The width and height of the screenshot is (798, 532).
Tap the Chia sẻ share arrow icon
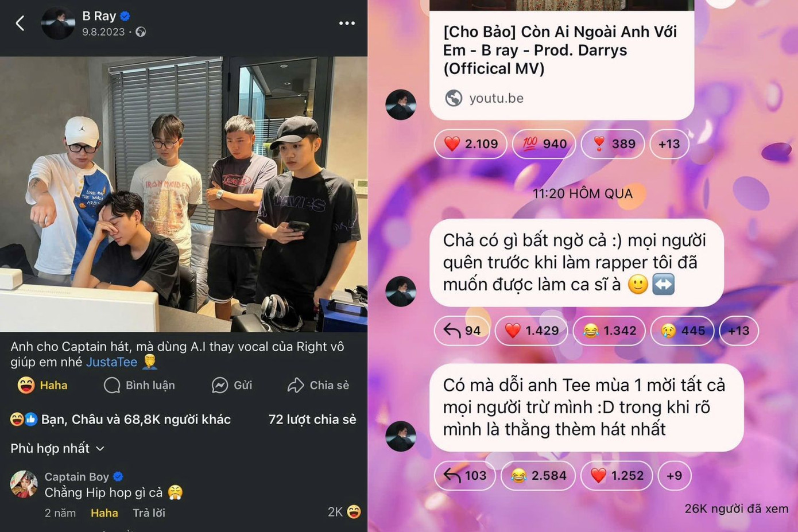click(x=295, y=385)
